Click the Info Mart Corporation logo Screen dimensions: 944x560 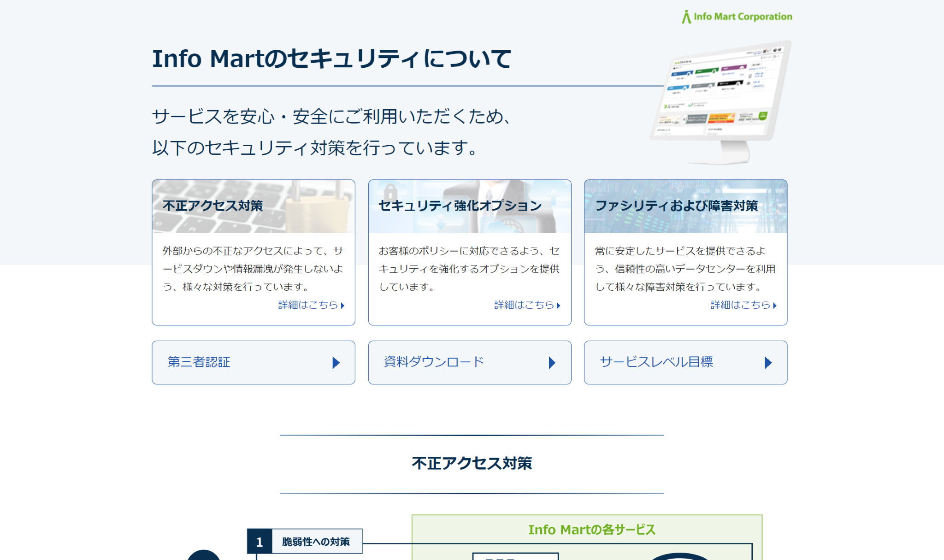click(737, 17)
